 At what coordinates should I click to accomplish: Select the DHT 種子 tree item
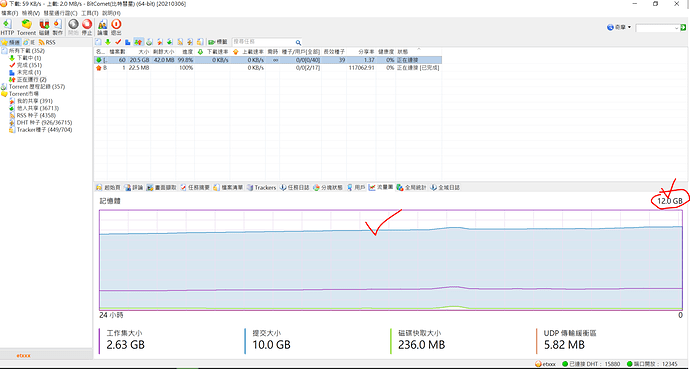click(x=44, y=122)
